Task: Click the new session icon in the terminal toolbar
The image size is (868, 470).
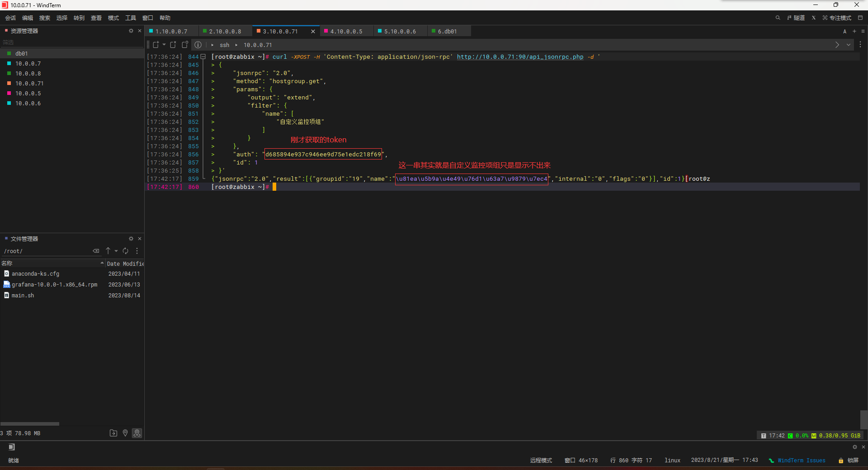Action: (156, 45)
